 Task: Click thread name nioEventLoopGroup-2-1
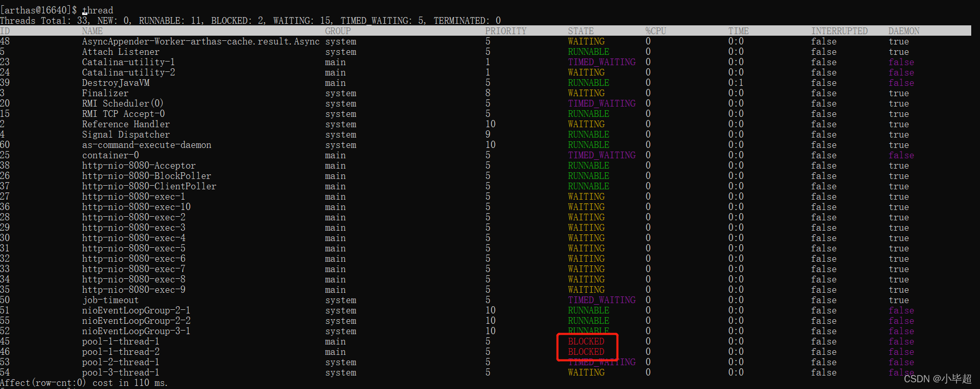pyautogui.click(x=136, y=310)
